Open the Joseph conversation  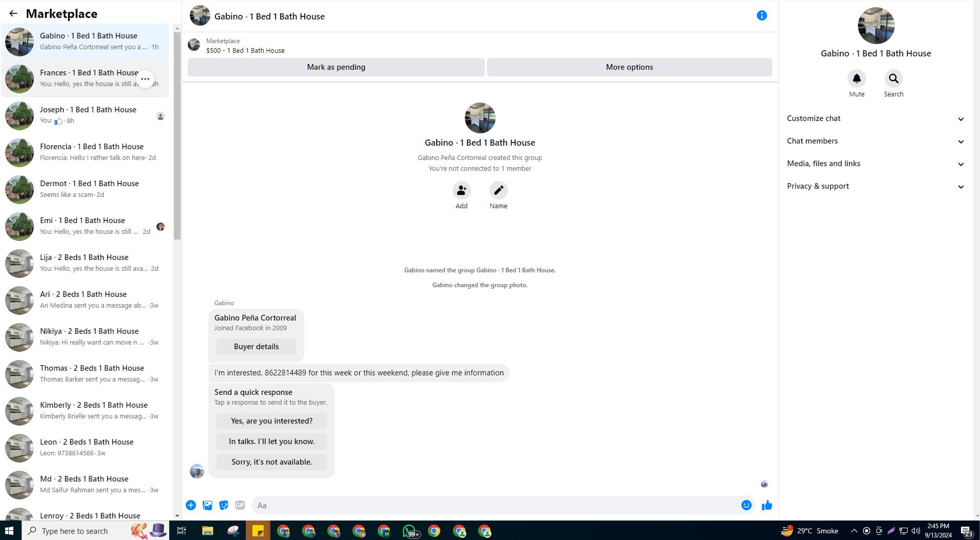pos(85,116)
